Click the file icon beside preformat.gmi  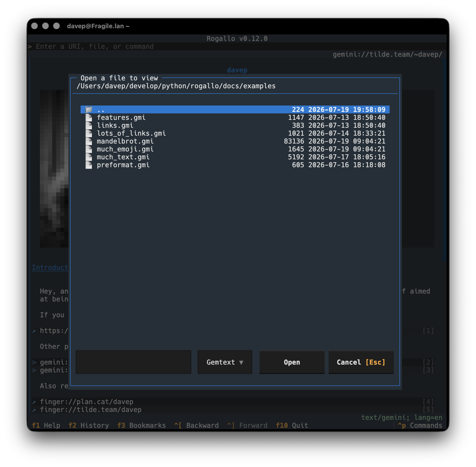point(89,165)
